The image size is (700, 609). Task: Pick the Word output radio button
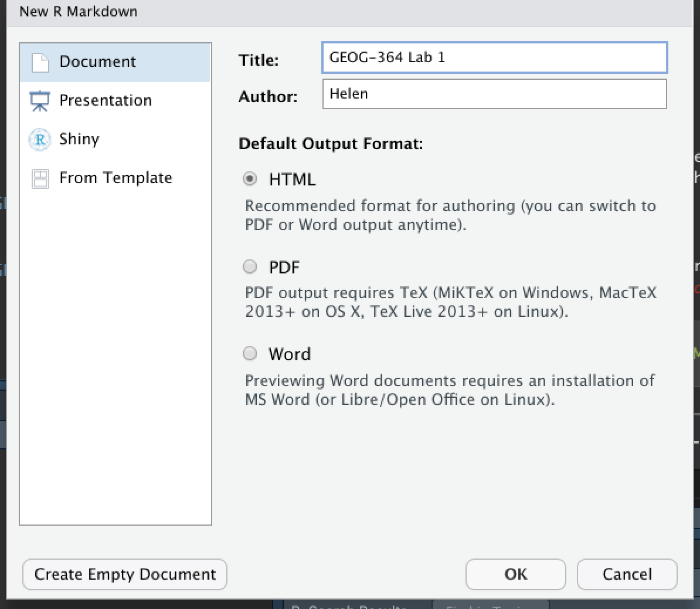pos(250,353)
